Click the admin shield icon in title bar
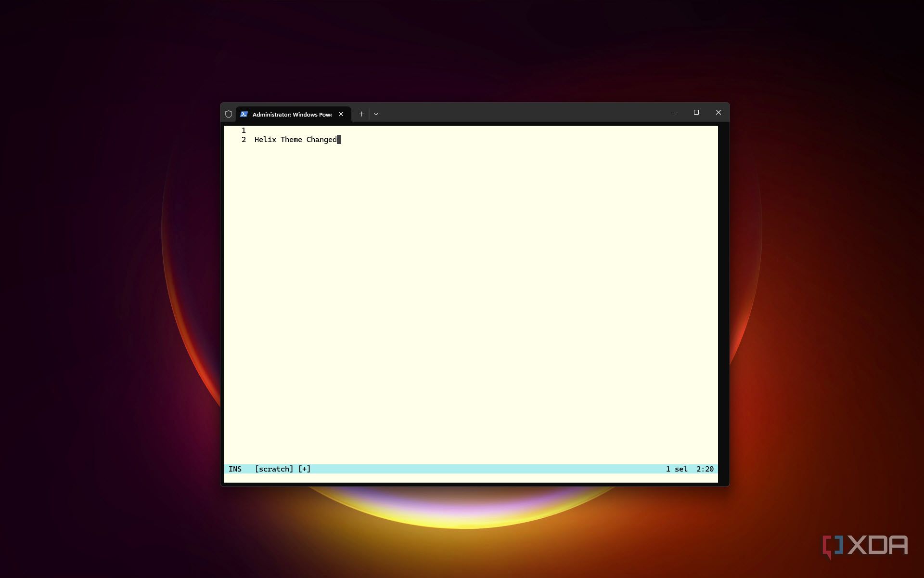The width and height of the screenshot is (924, 578). click(x=229, y=114)
